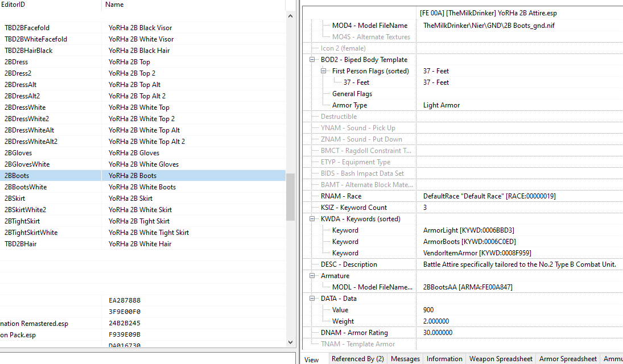Click the 2B Boots_gnd.nif file path value
The width and height of the screenshot is (623, 364).
click(489, 26)
